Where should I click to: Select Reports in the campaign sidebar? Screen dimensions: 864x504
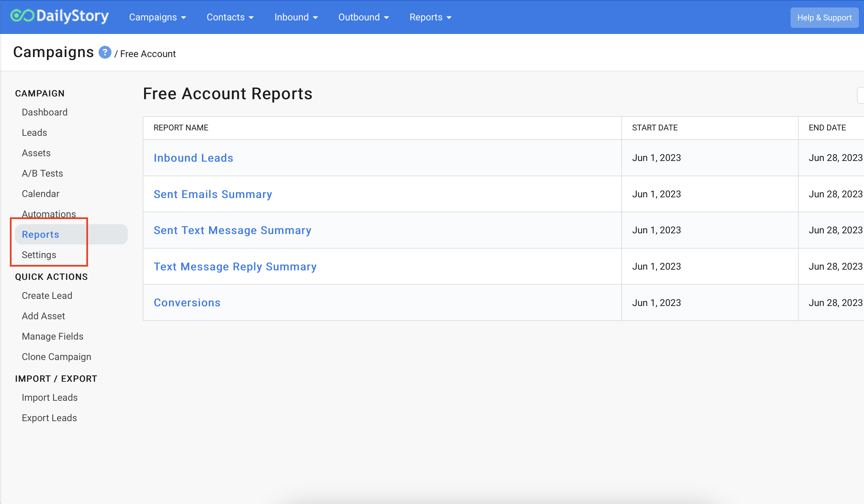point(71,234)
